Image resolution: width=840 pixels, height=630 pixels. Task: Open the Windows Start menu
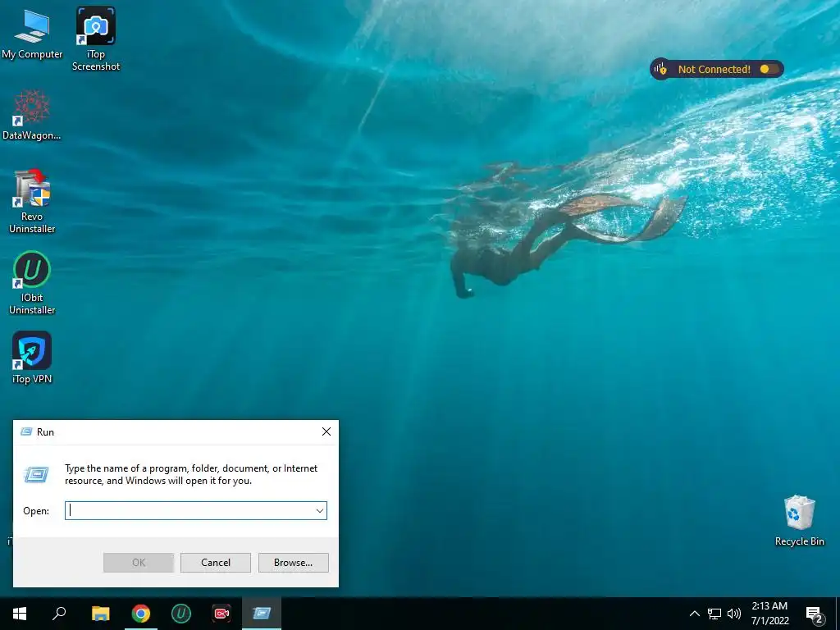tap(20, 614)
